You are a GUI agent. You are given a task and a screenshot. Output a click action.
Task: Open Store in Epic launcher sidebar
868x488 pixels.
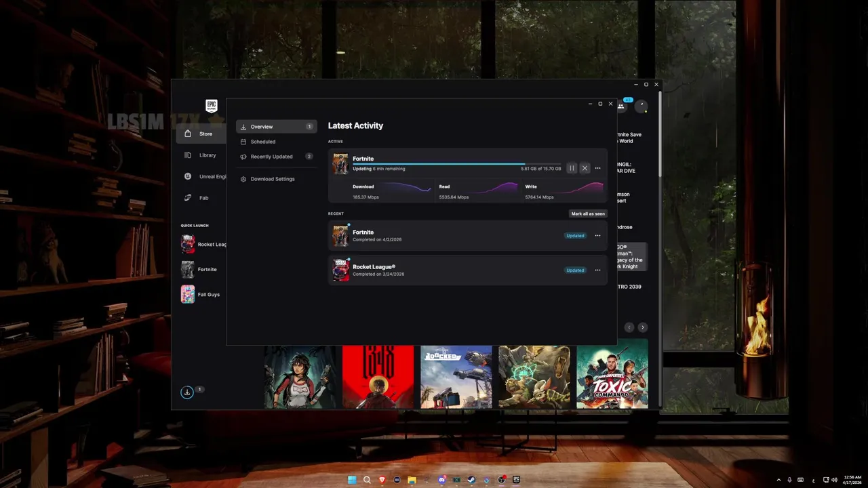click(200, 134)
